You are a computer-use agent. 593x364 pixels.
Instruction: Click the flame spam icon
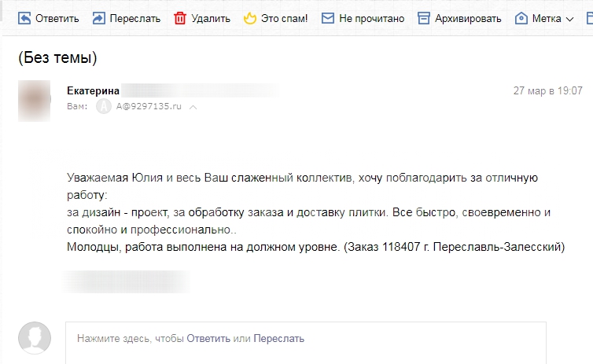[x=249, y=18]
